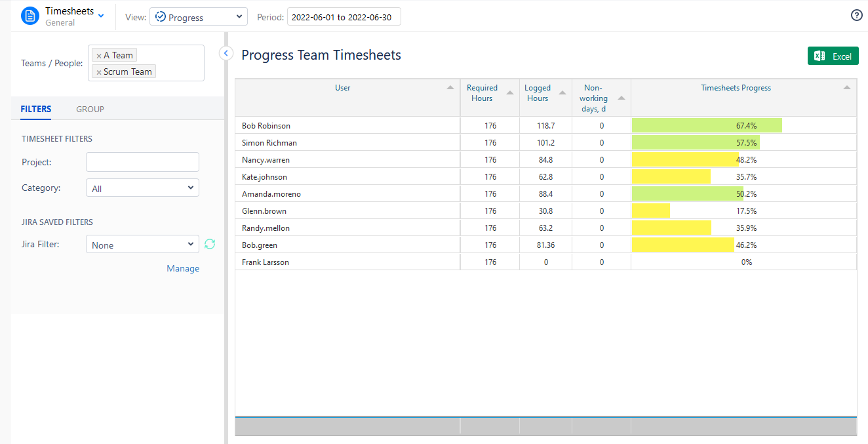Viewport: 868px width, 444px height.
Task: Click Nancy.warren's 48.2% progress bar
Action: click(685, 159)
